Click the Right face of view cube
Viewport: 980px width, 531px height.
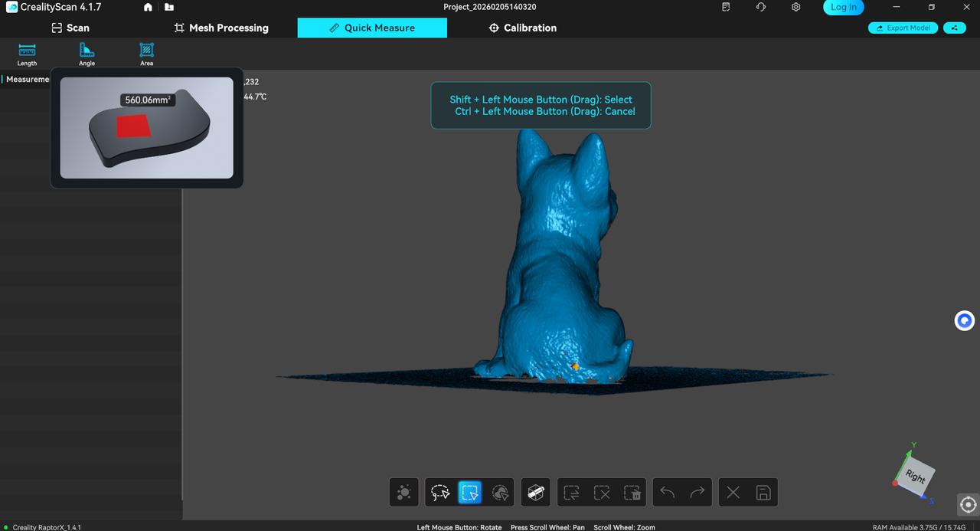[916, 476]
